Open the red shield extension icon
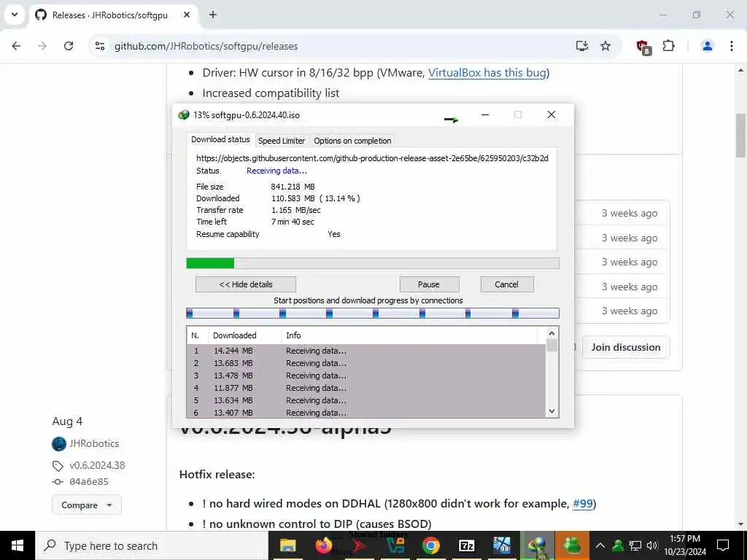This screenshot has height=560, width=747. tap(643, 47)
